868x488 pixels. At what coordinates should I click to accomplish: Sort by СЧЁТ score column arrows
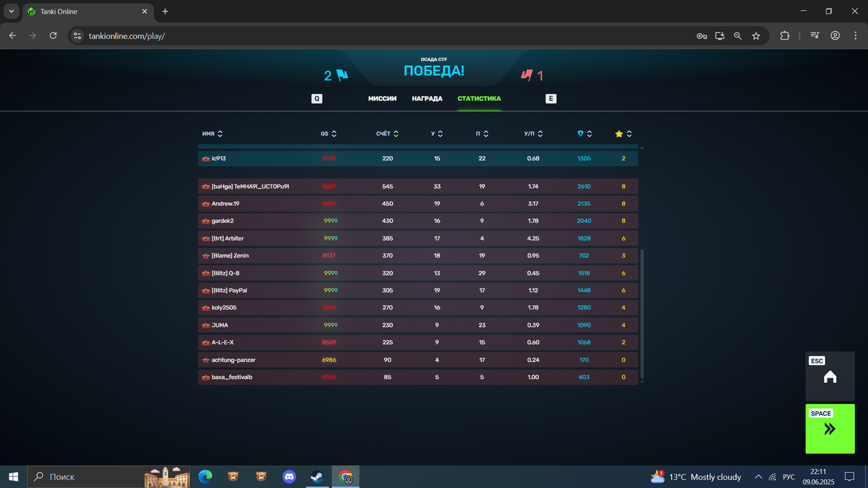click(396, 134)
